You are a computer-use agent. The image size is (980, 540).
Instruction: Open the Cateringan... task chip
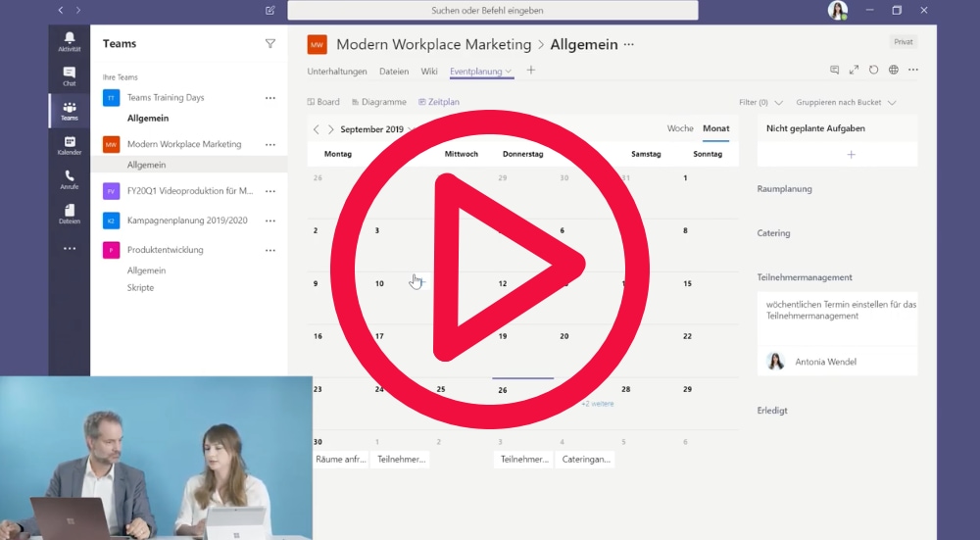point(586,460)
